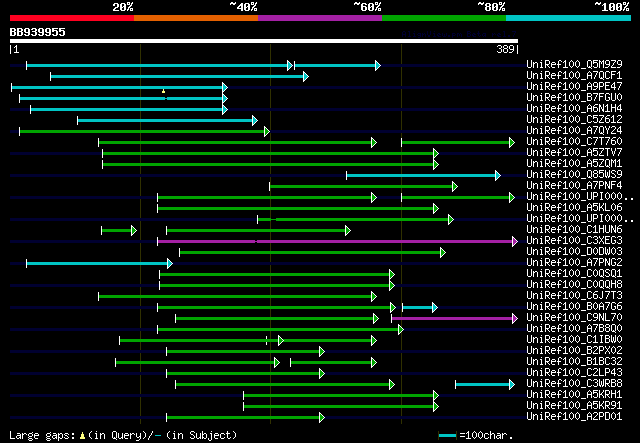Select subject label UniRef100_C7T760
The width and height of the screenshot is (640, 443).
pyautogui.click(x=574, y=142)
